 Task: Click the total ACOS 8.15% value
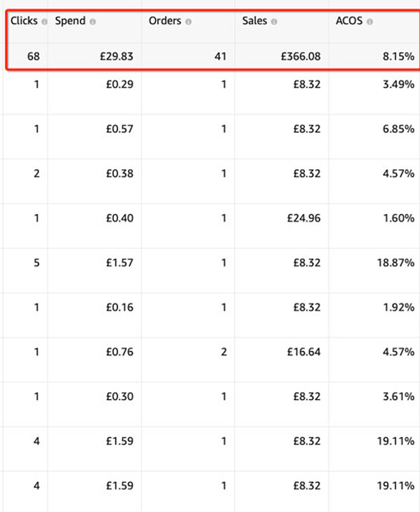[x=398, y=56]
